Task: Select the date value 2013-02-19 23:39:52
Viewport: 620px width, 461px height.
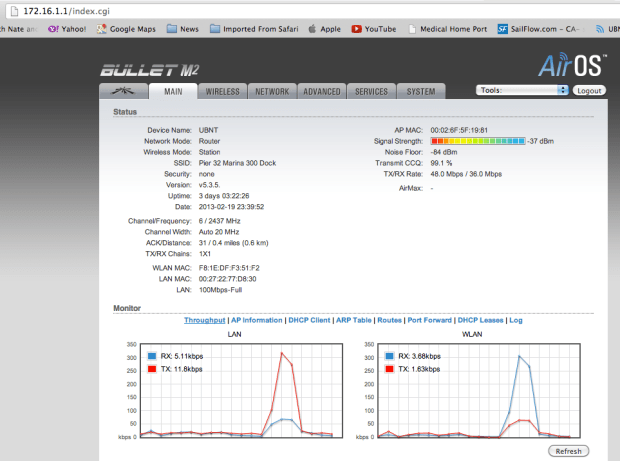Action: (231, 207)
